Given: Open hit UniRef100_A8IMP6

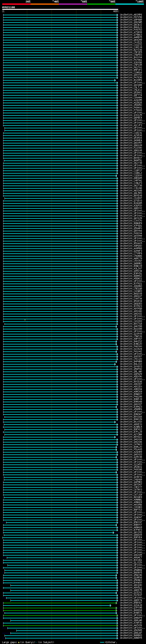Looking at the screenshot, I should [x=131, y=15].
